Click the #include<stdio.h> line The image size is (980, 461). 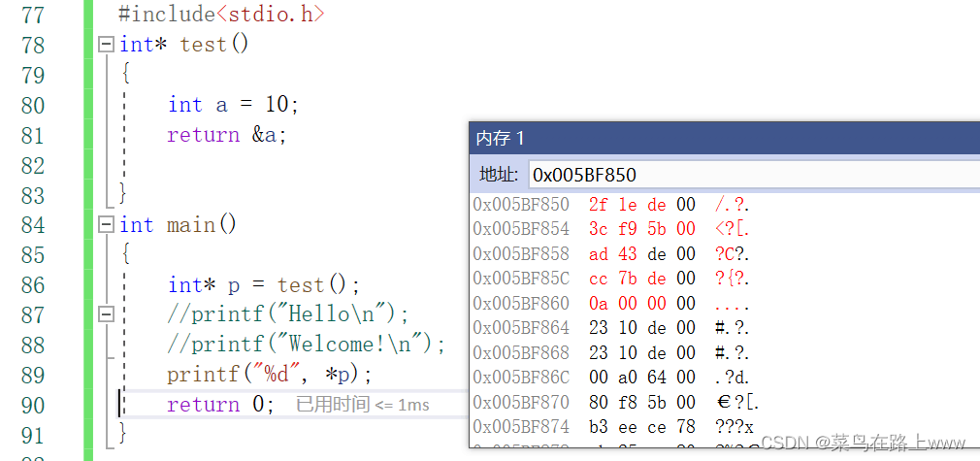pos(221,15)
